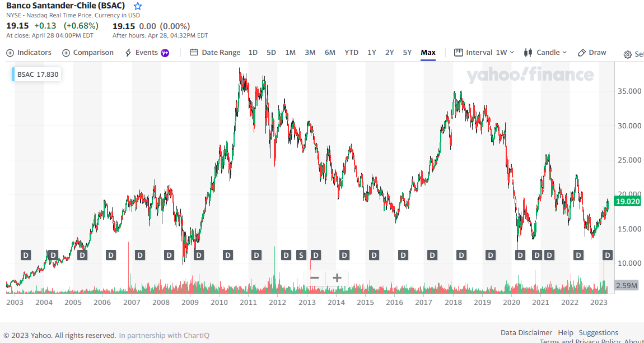Expand the Candle chart type dropdown
This screenshot has width=644, height=343.
545,53
